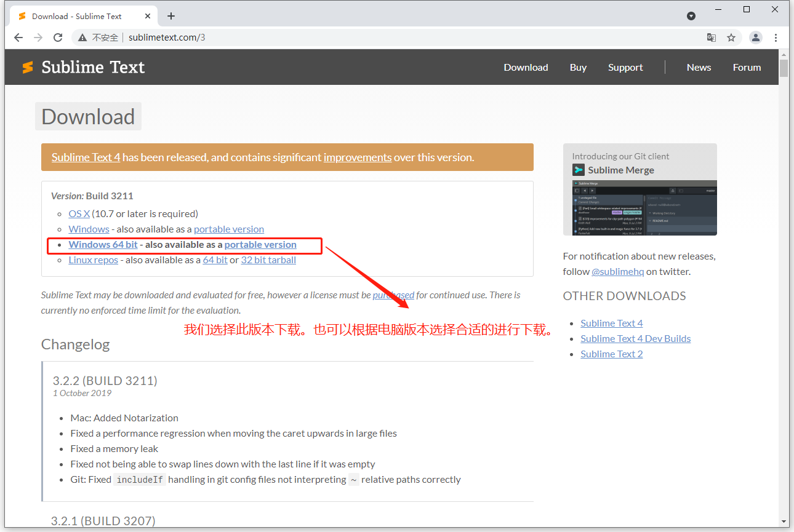Open Chrome three-dot menu
The image size is (794, 532).
point(777,38)
